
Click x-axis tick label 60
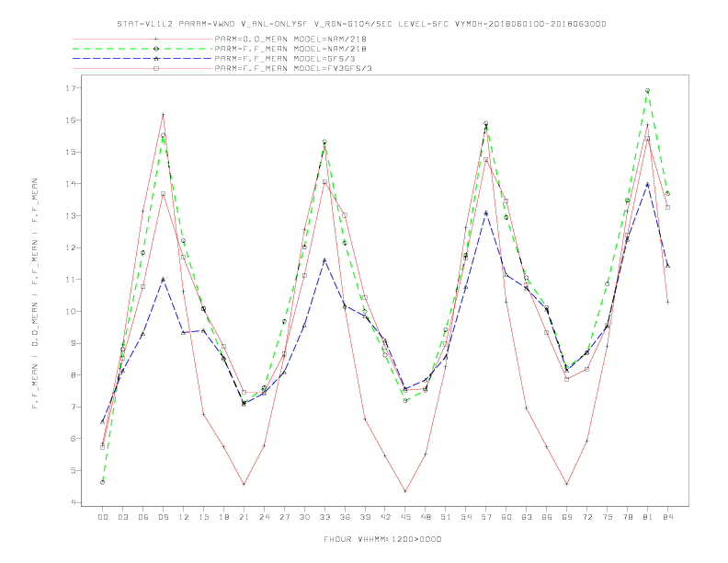tap(506, 517)
